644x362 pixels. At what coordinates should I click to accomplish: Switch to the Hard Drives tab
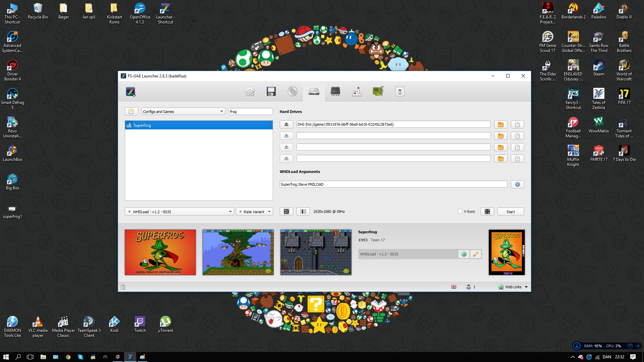point(314,92)
